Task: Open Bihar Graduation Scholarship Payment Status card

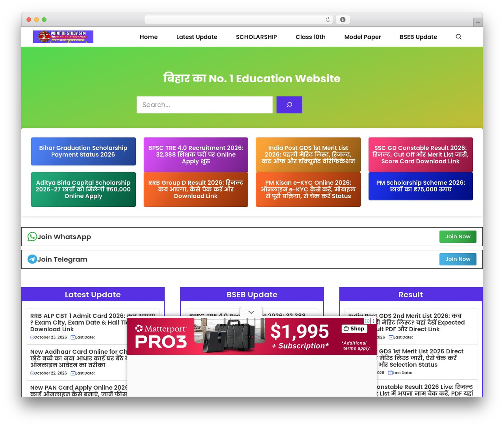Action: 83,151
